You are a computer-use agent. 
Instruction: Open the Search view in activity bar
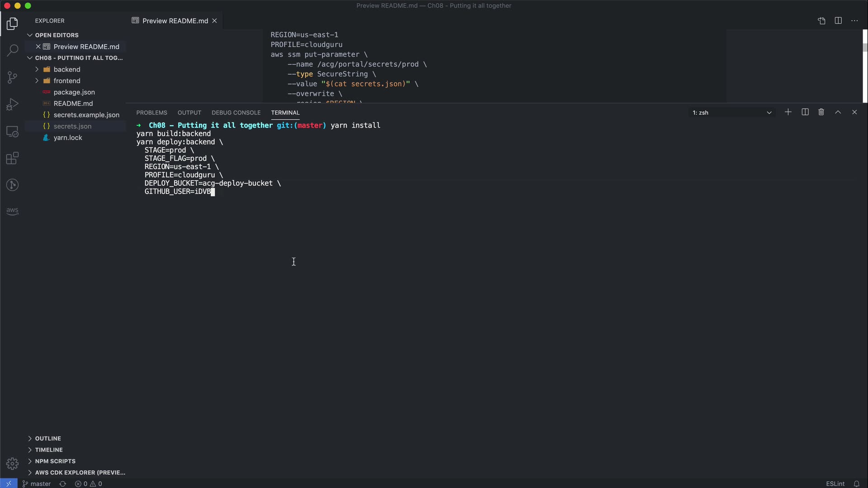click(12, 50)
